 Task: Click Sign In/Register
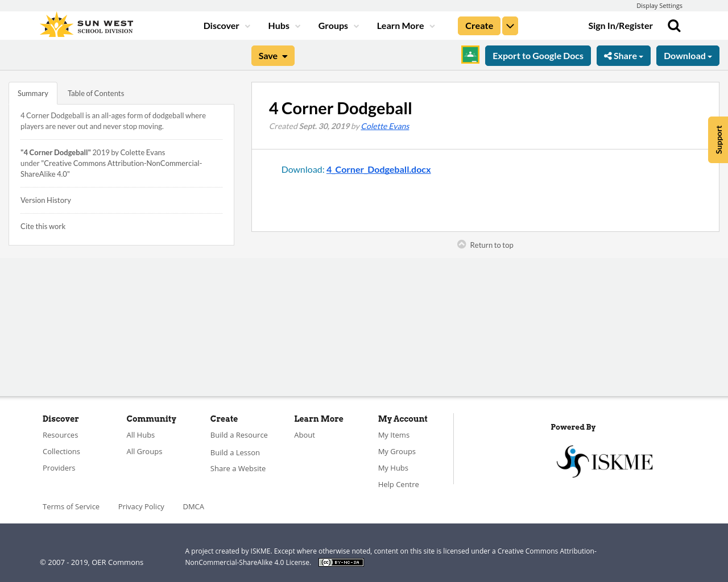[621, 24]
